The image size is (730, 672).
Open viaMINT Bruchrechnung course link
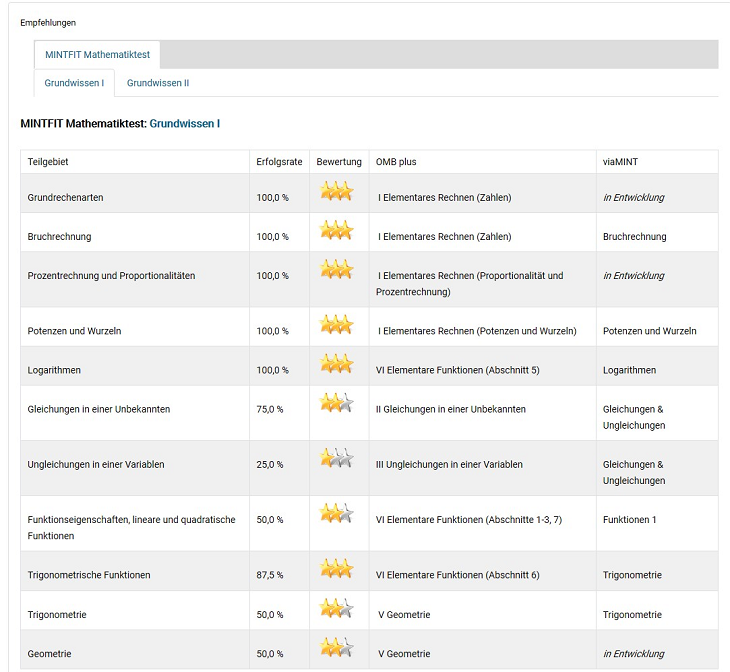(634, 237)
